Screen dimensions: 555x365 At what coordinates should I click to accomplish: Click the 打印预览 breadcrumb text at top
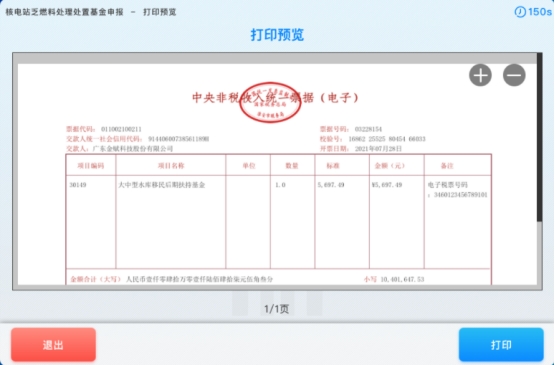(x=160, y=12)
